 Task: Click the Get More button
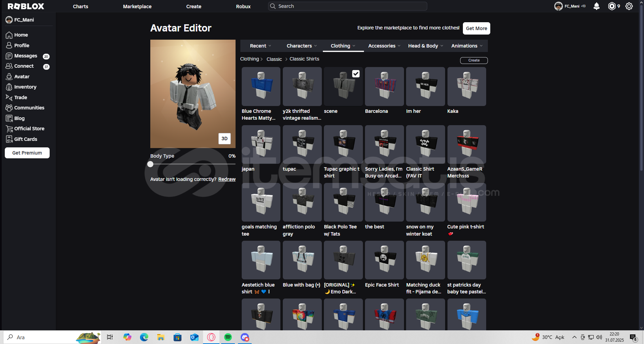[x=477, y=28]
